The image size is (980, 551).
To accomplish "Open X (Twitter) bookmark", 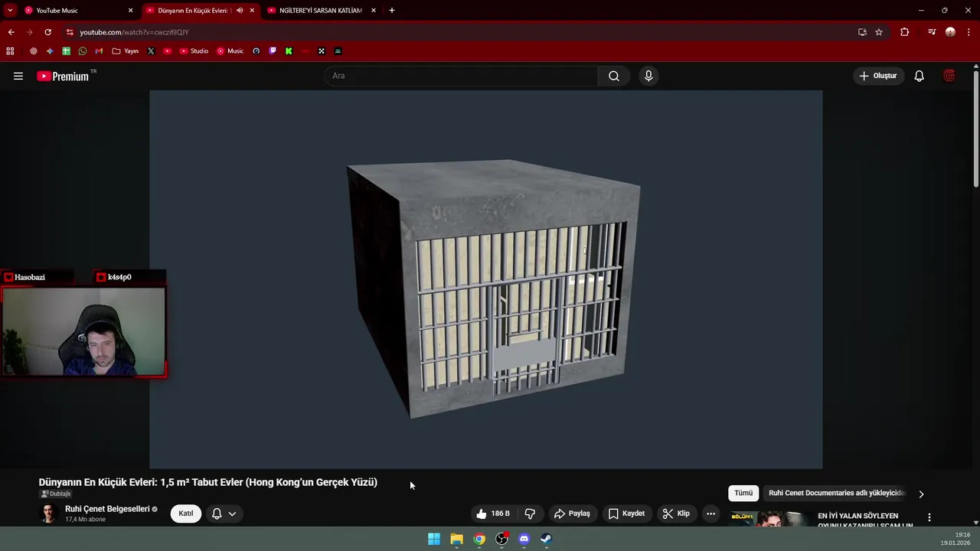I will click(x=151, y=51).
